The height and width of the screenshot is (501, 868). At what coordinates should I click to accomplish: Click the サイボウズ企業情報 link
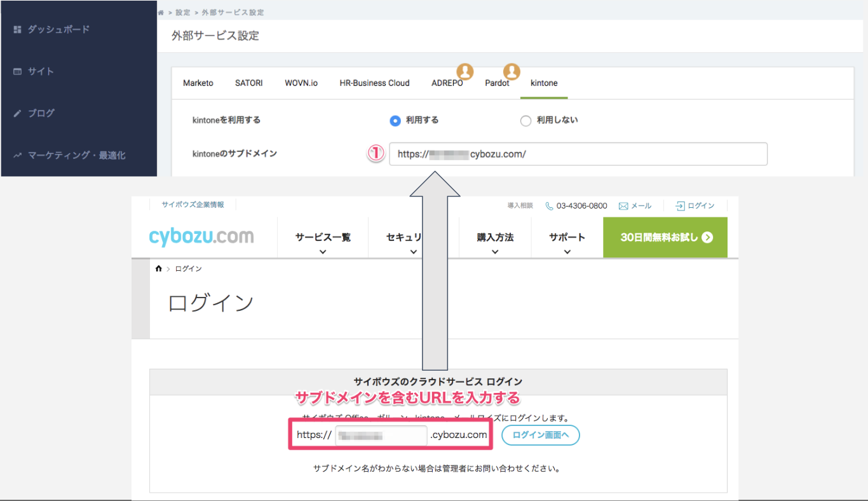tap(193, 205)
